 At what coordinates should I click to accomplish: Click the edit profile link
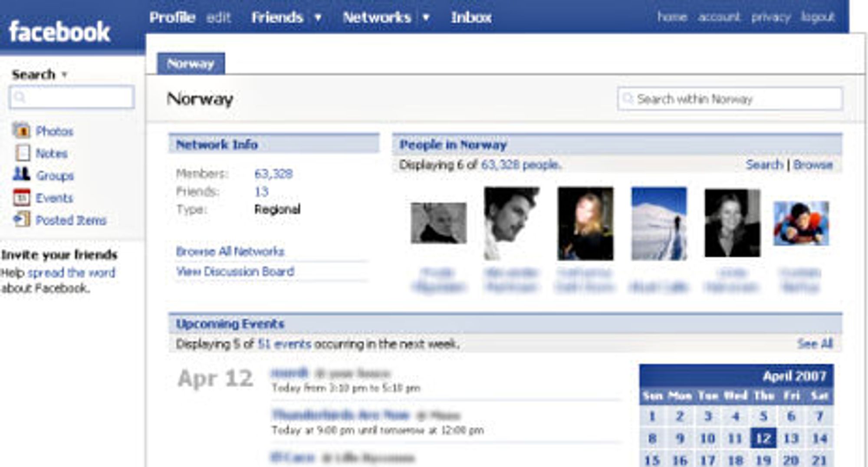pyautogui.click(x=219, y=17)
